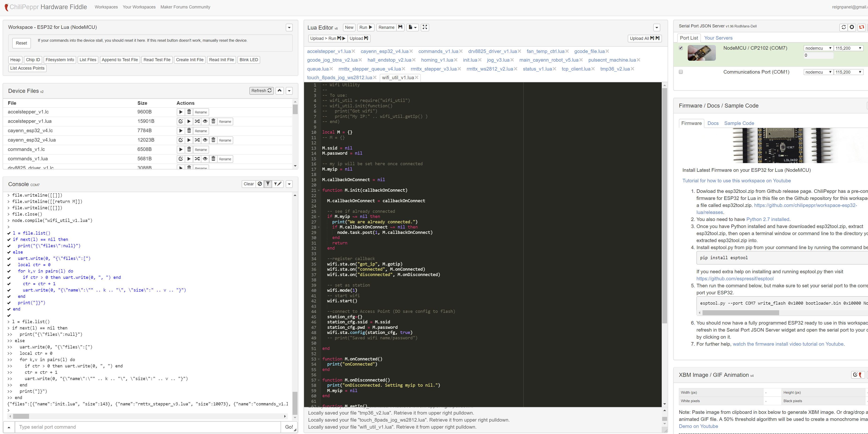Switch to the tcp_client.lua tab
The image size is (868, 434).
click(x=576, y=69)
